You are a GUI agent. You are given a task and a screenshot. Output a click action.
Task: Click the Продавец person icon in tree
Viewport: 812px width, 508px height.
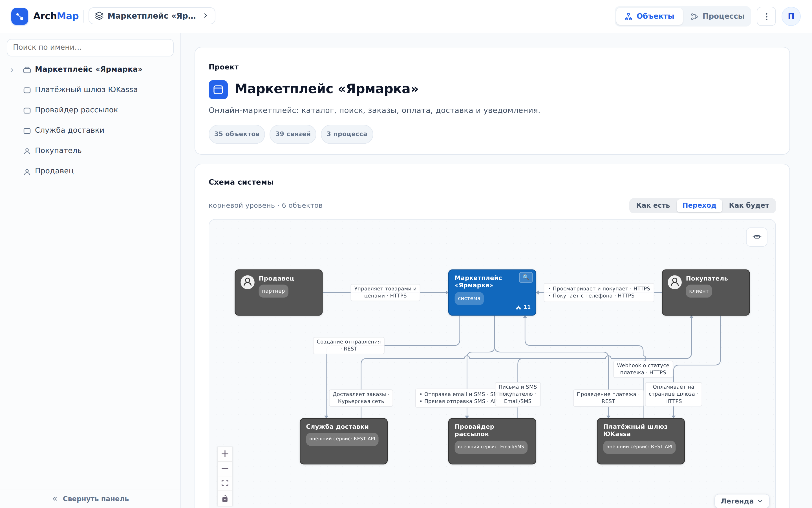click(x=27, y=172)
